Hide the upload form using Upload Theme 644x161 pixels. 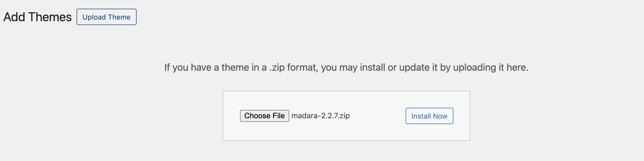click(106, 17)
